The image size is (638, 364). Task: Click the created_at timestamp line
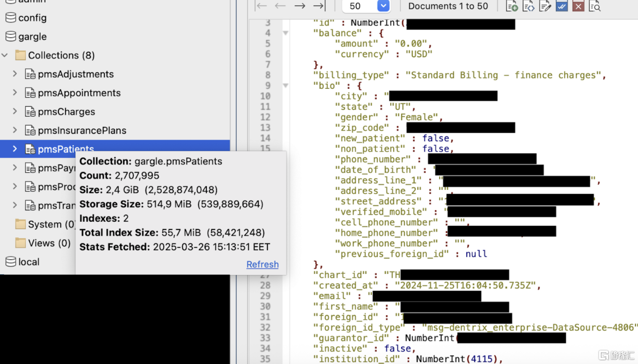point(427,286)
